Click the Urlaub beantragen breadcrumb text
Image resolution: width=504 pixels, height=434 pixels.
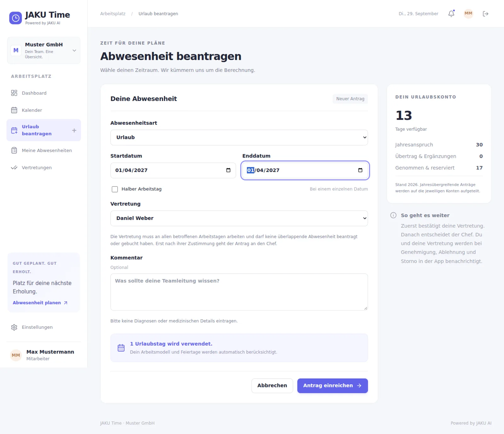pyautogui.click(x=158, y=14)
